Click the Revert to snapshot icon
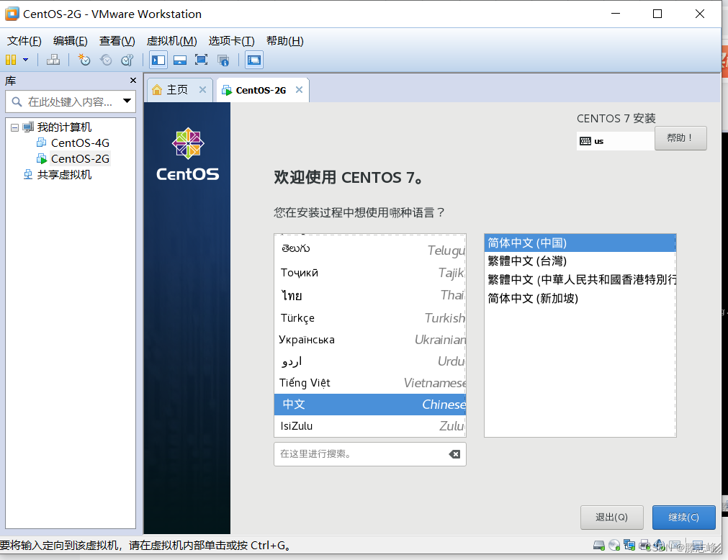 pyautogui.click(x=106, y=60)
